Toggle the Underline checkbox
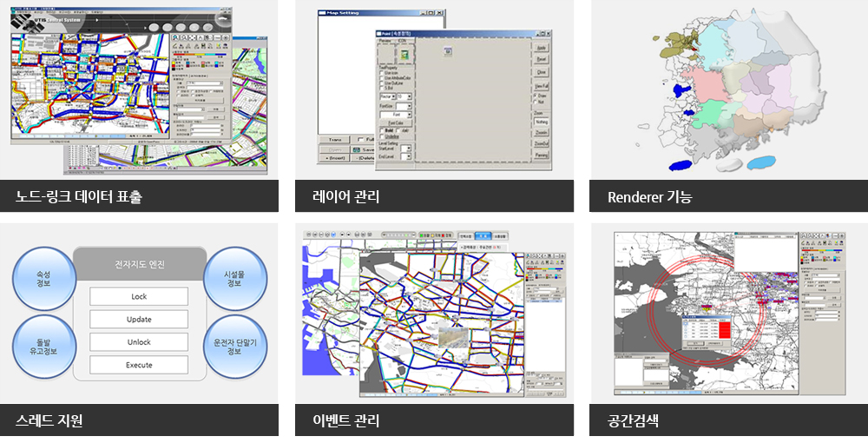Image resolution: width=868 pixels, height=443 pixels. point(381,136)
